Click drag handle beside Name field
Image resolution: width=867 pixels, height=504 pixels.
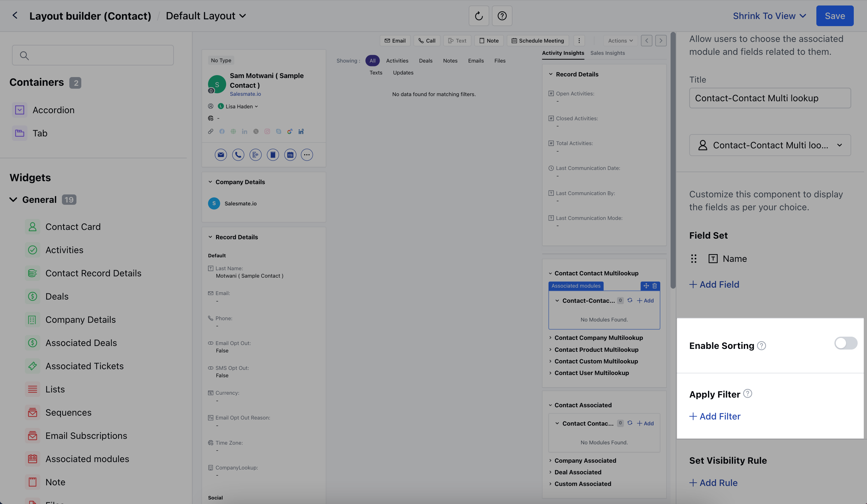pos(693,259)
